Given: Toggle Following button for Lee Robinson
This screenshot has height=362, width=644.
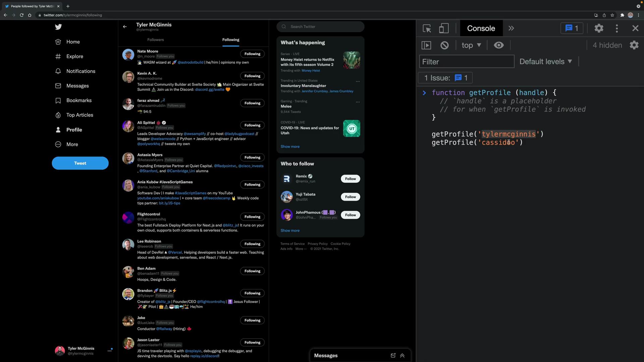Looking at the screenshot, I should [252, 244].
